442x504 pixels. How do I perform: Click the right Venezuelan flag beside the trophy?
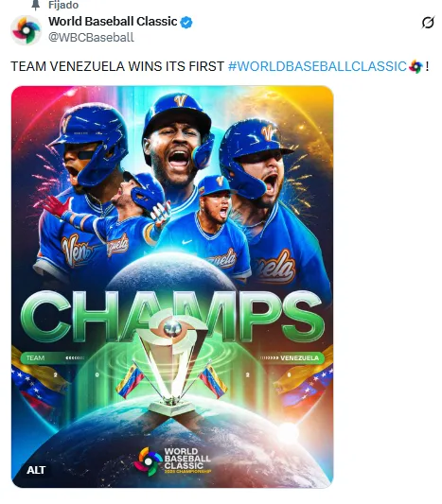213,381
